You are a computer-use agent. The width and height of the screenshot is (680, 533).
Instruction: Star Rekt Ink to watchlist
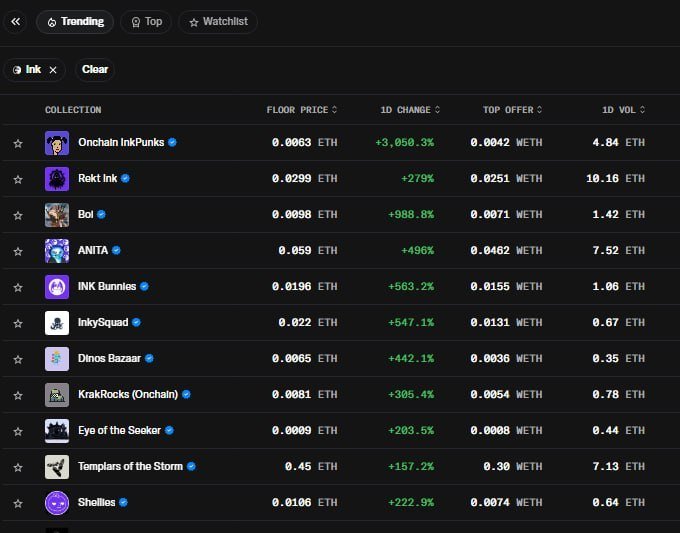pyautogui.click(x=18, y=179)
